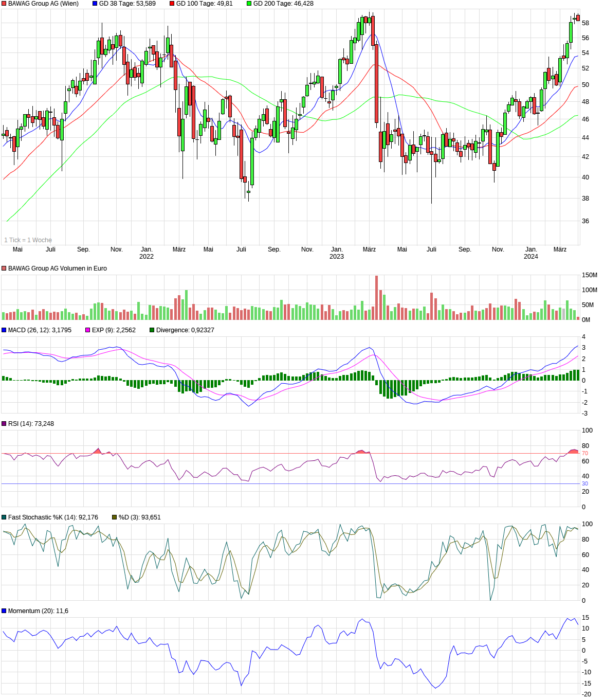Click the -20 Momentum axis label
Viewport: 604px width, 700px height.
(x=587, y=694)
